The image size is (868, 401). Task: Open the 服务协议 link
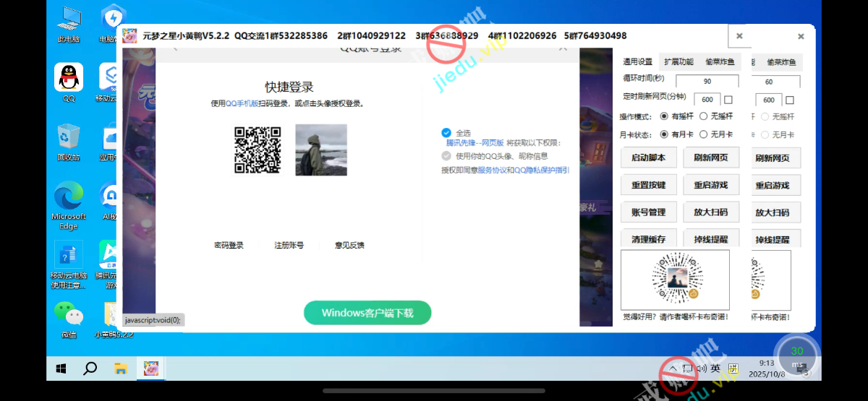(x=491, y=171)
